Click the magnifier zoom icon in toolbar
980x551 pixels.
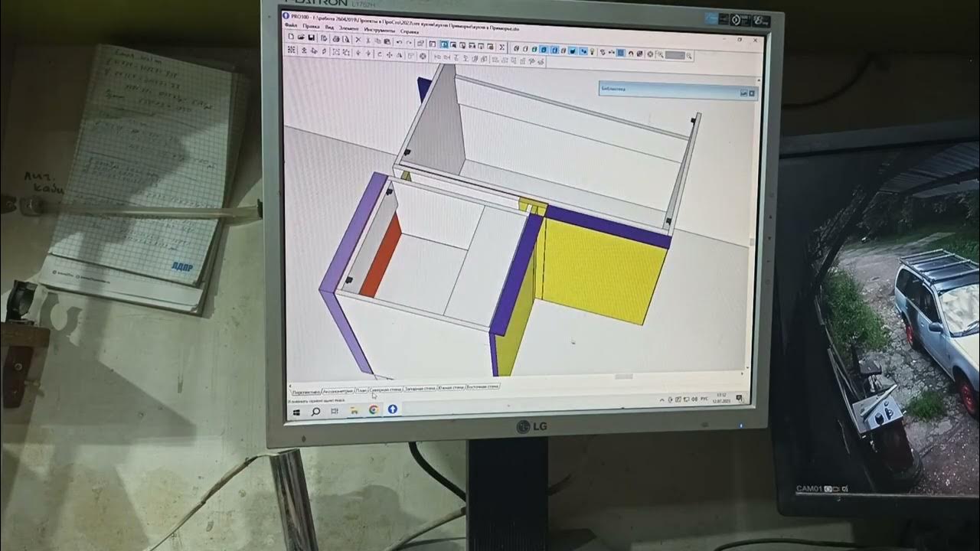(x=660, y=54)
